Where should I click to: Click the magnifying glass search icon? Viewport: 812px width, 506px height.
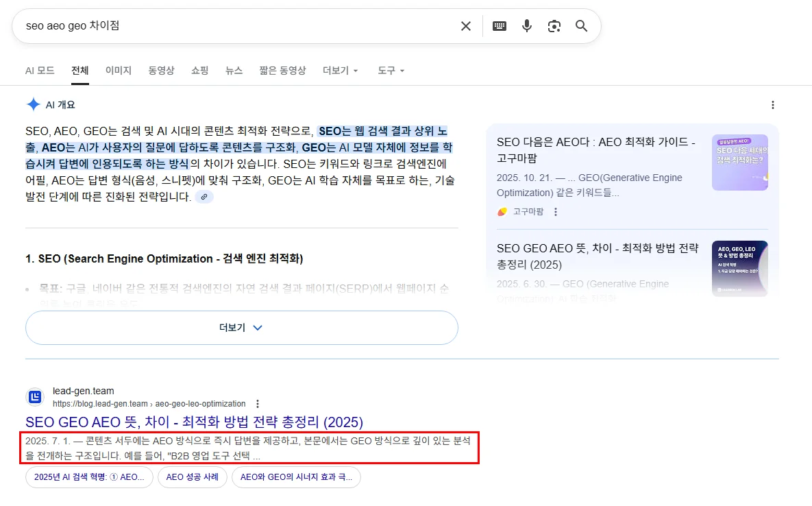pyautogui.click(x=581, y=25)
